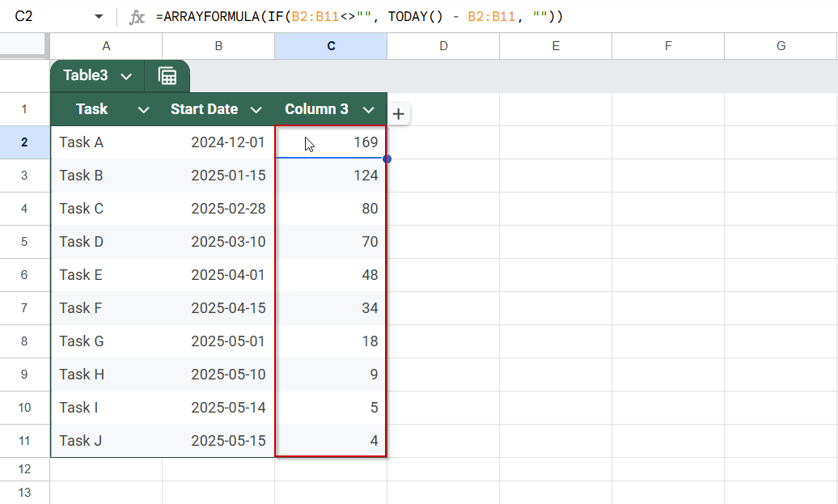The height and width of the screenshot is (504, 838).
Task: Select cell Task E
Action: pyautogui.click(x=106, y=275)
